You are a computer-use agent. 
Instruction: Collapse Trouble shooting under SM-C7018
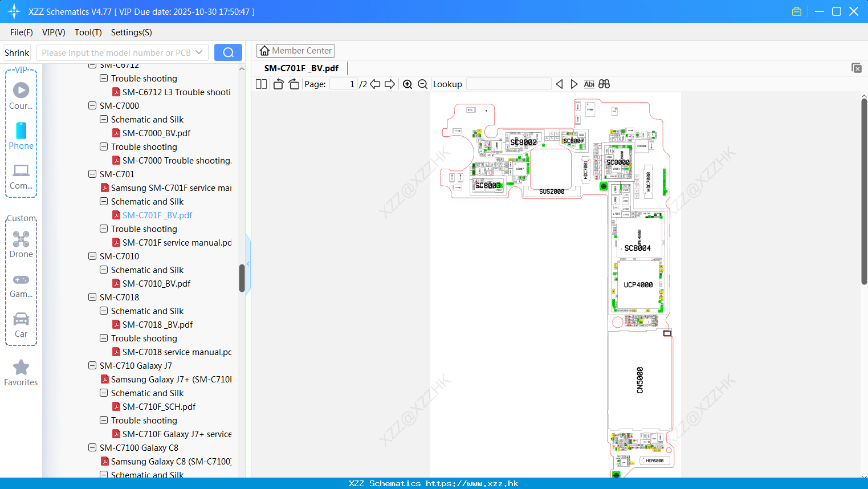(104, 338)
